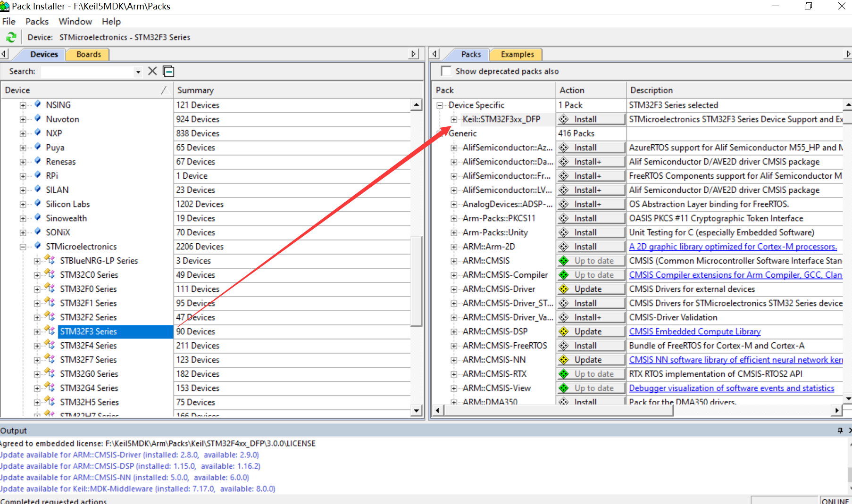Click the device list vertical scrollbar thumb
Image resolution: width=852 pixels, height=504 pixels.
pyautogui.click(x=416, y=281)
